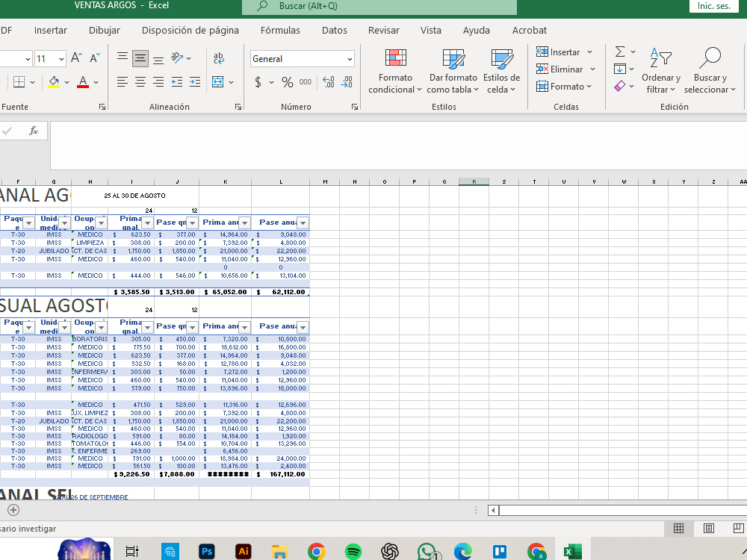Click horizontal scrollbar left arrow
747x560 pixels.
pos(493,510)
